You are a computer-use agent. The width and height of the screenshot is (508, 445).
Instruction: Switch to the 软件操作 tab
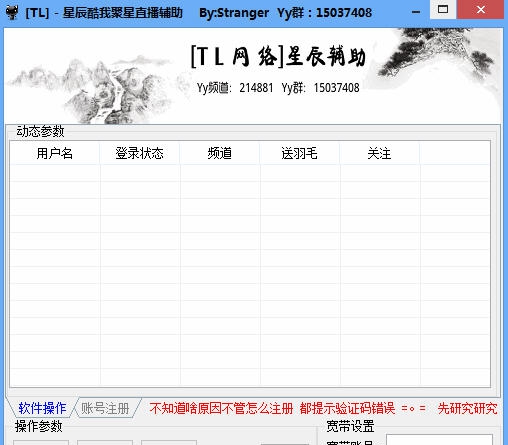coord(42,408)
